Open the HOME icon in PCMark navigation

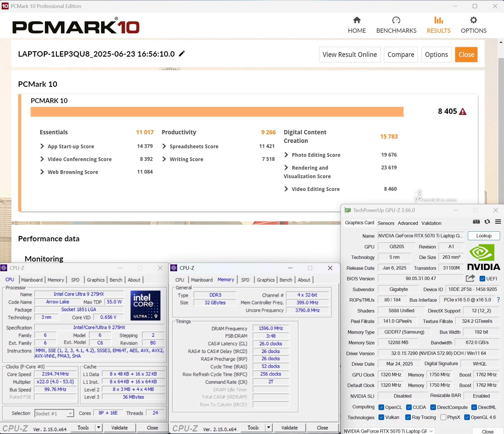click(x=357, y=20)
